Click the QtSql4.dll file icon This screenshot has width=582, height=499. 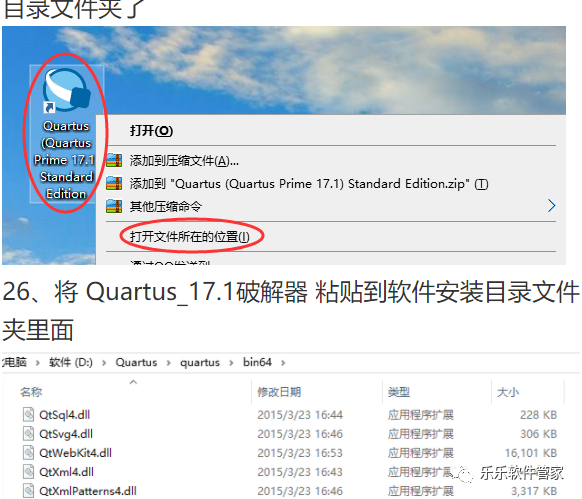[x=28, y=414]
